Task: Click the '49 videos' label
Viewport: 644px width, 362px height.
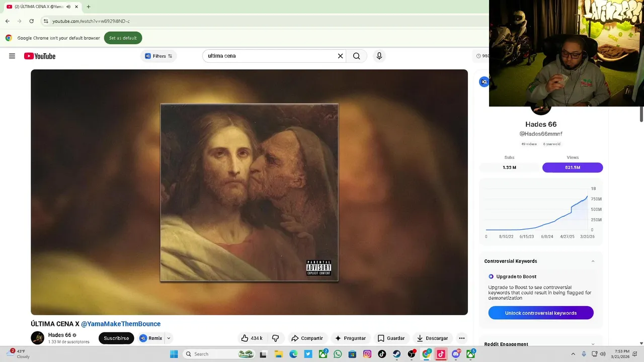Action: pos(529,144)
